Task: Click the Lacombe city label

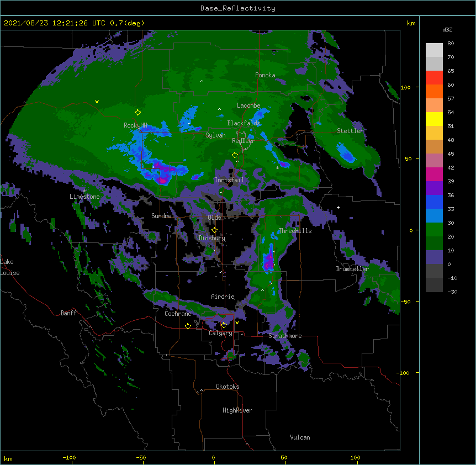Action: click(248, 105)
